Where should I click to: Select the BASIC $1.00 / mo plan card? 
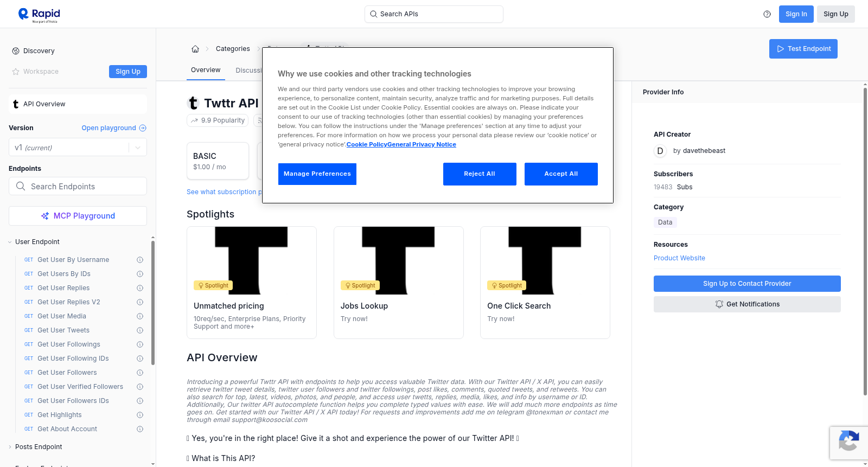218,161
